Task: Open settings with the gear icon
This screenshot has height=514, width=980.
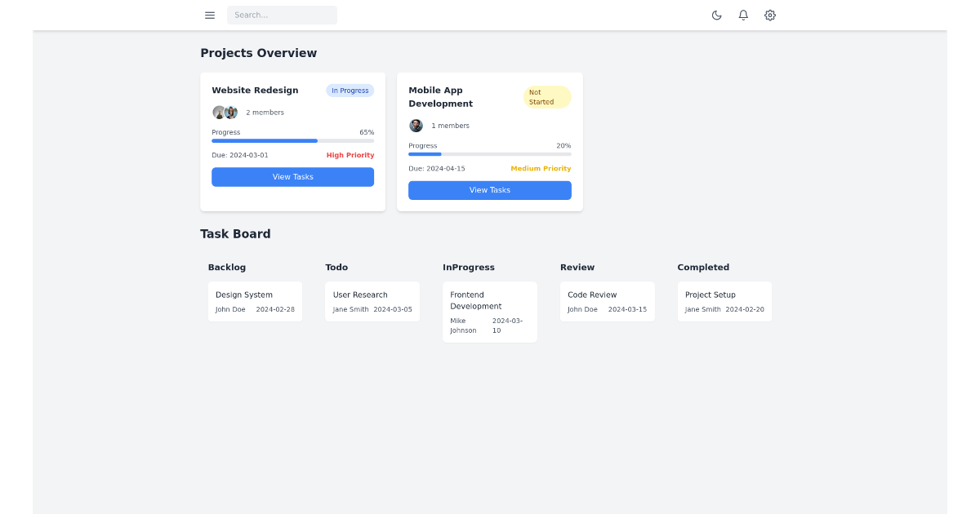Action: point(770,15)
